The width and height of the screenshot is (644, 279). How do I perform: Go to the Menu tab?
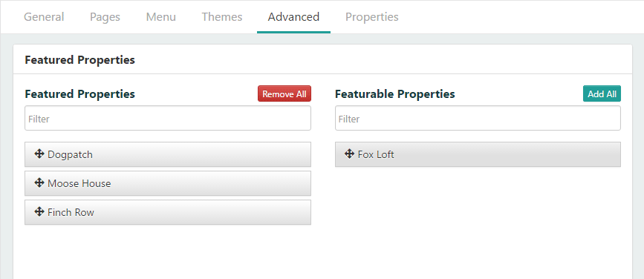click(161, 17)
